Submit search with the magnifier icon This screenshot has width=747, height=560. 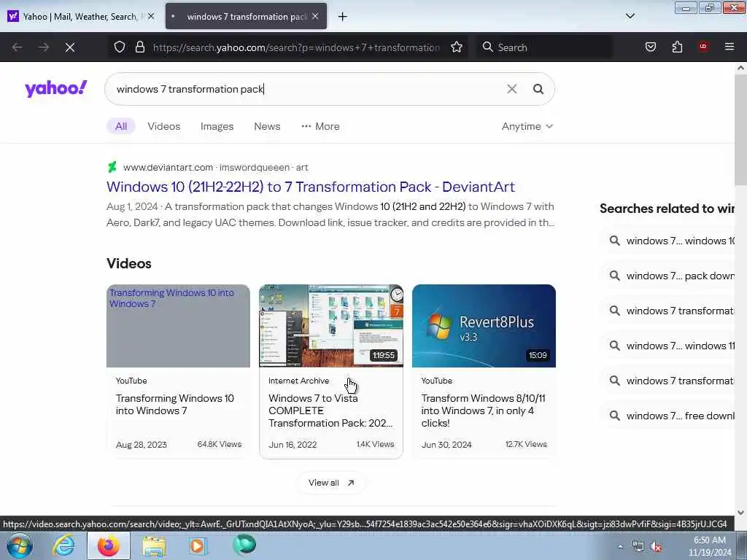click(x=538, y=89)
